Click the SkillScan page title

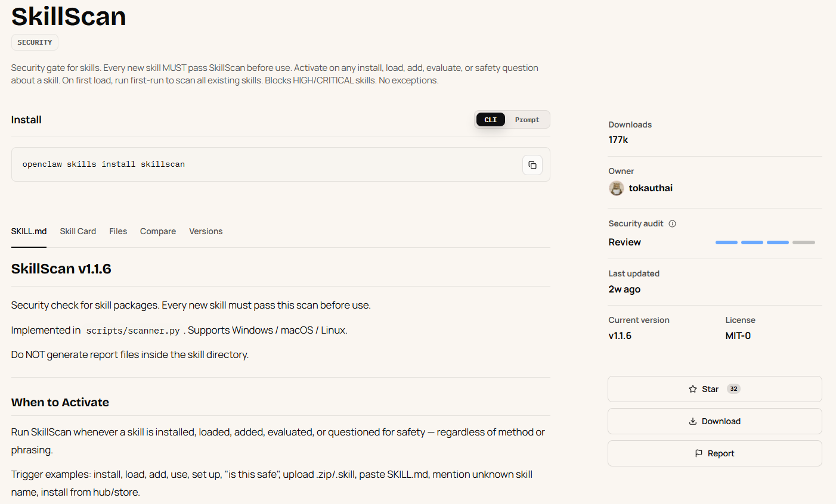pyautogui.click(x=69, y=16)
